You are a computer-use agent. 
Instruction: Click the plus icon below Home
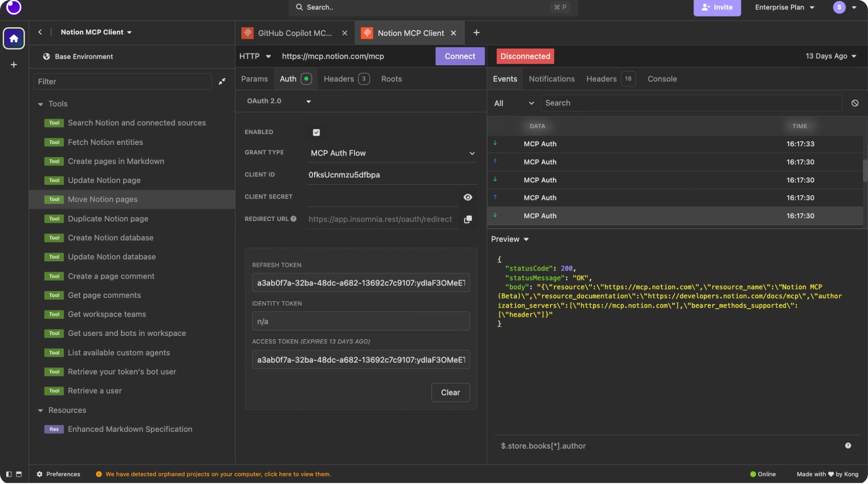pos(14,65)
